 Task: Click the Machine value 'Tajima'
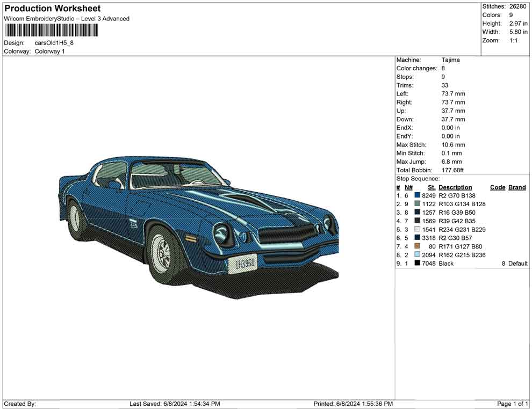tap(450, 60)
